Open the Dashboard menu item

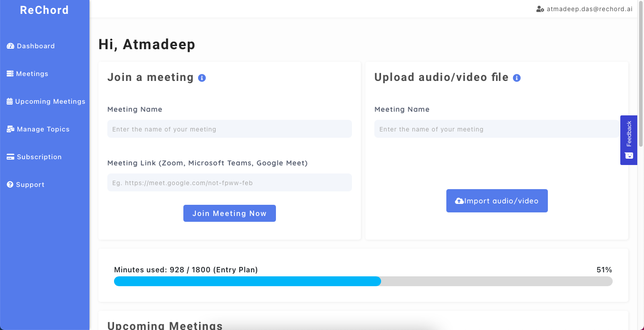click(31, 46)
